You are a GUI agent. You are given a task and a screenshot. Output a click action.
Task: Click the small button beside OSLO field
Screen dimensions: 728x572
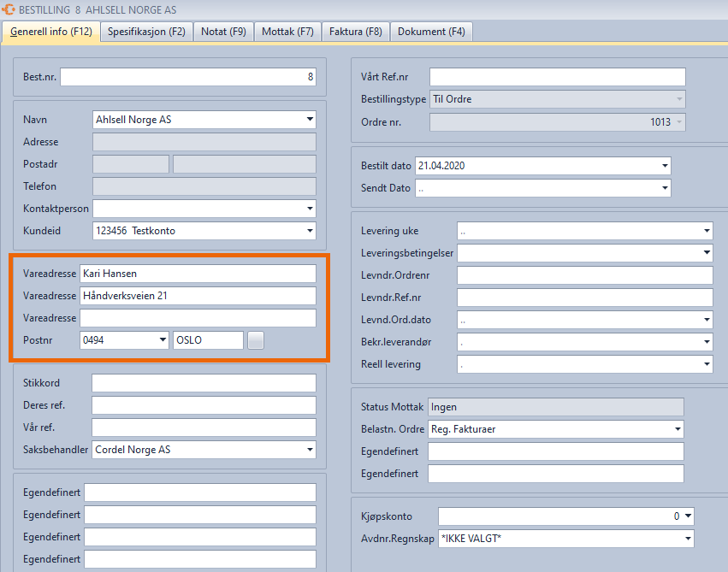point(256,340)
